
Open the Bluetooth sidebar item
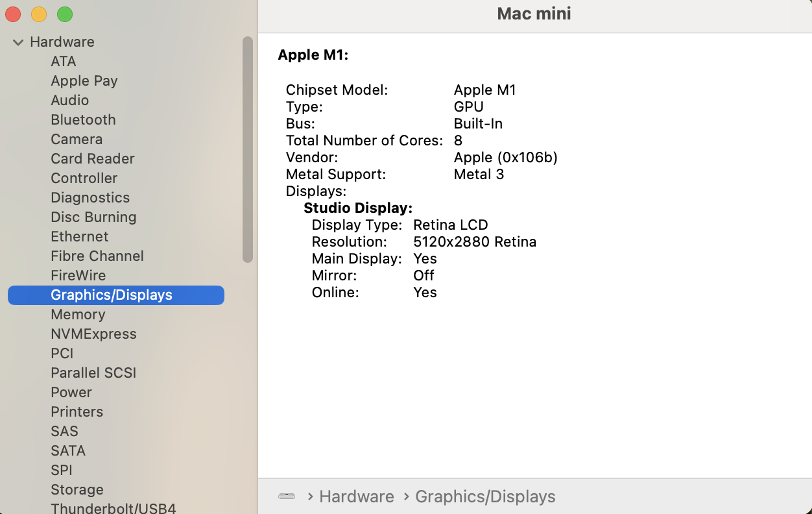tap(83, 119)
